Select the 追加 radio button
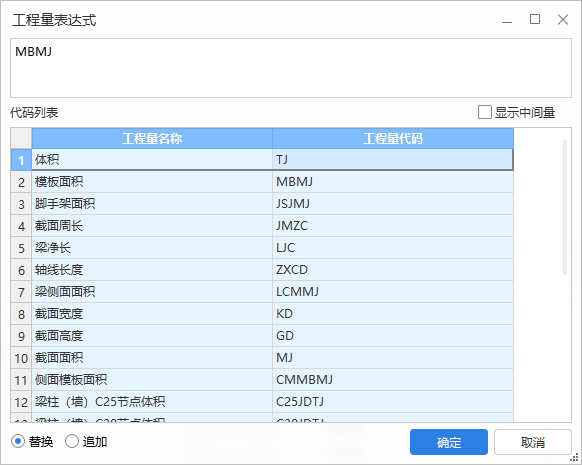Image resolution: width=582 pixels, height=465 pixels. (72, 442)
